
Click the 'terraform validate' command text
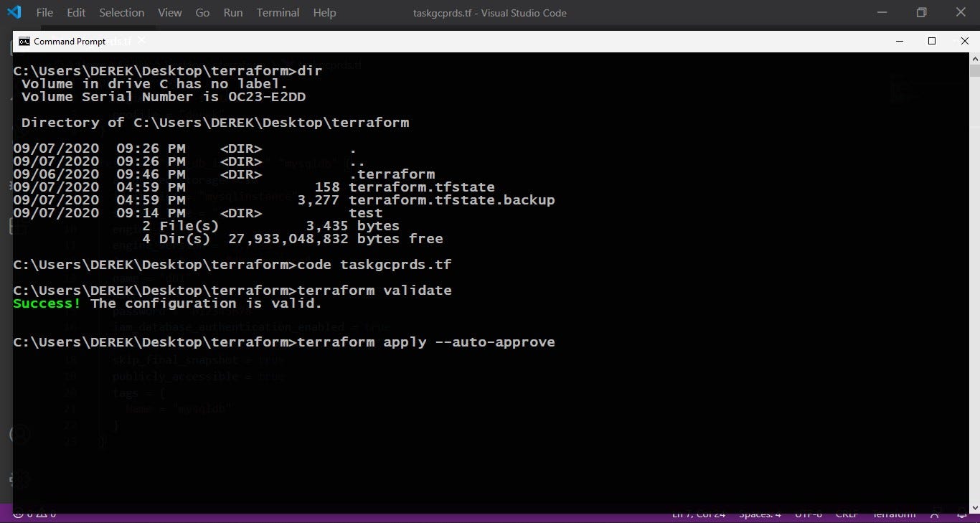(x=374, y=291)
